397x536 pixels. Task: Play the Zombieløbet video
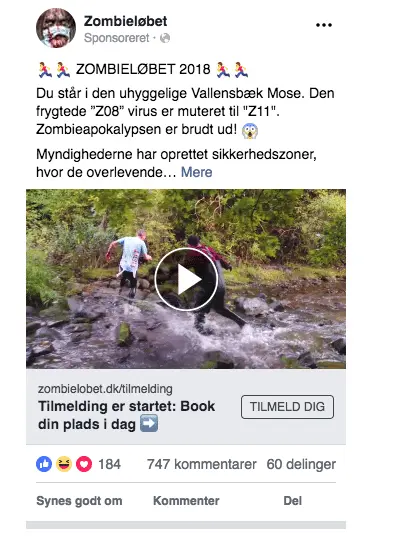pos(186,279)
